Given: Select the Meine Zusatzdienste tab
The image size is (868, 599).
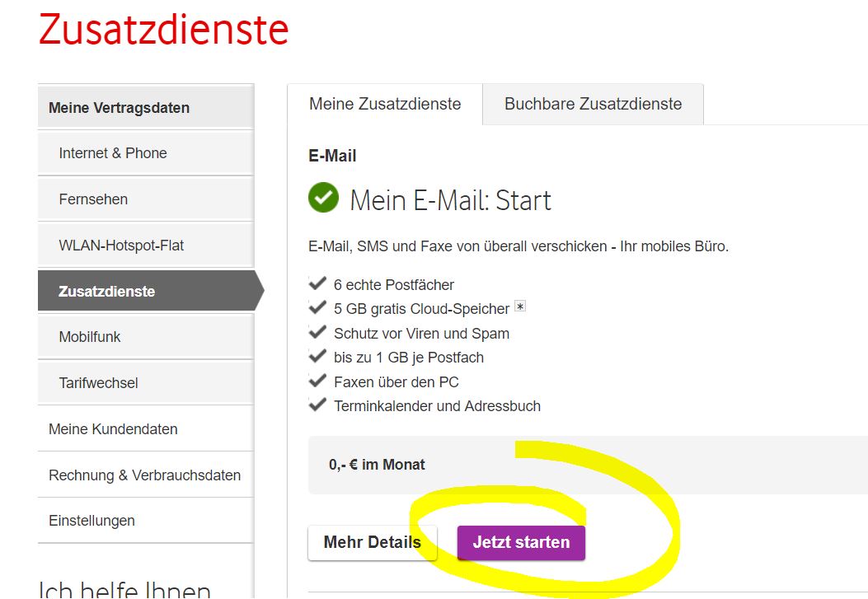Looking at the screenshot, I should 385,104.
